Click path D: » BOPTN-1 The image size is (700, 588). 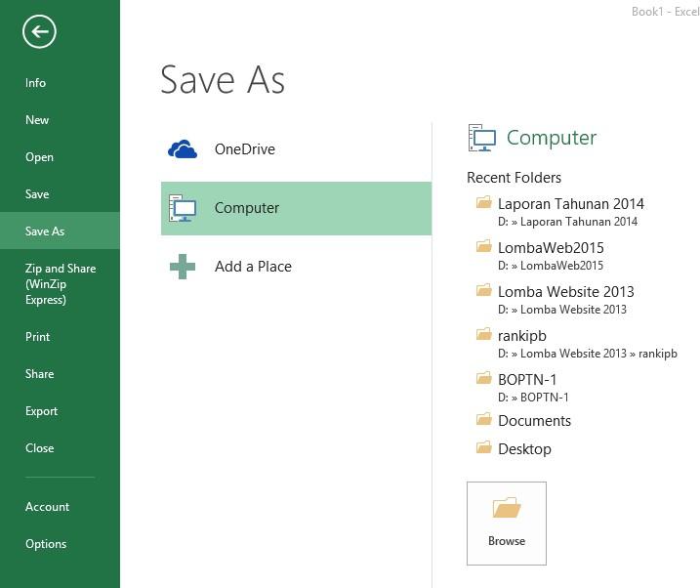(x=533, y=397)
